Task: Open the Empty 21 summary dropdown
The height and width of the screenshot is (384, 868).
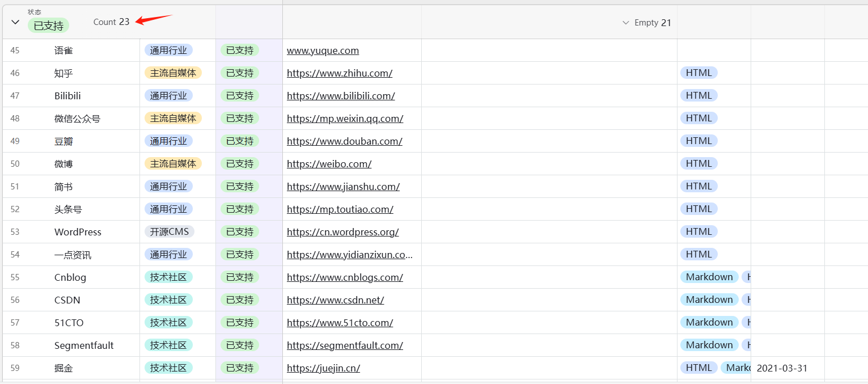Action: [646, 23]
